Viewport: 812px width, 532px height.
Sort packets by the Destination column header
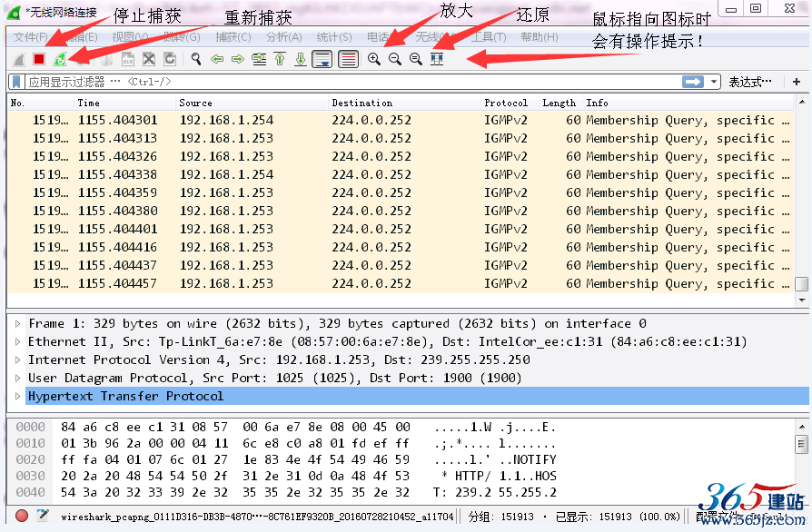404,103
